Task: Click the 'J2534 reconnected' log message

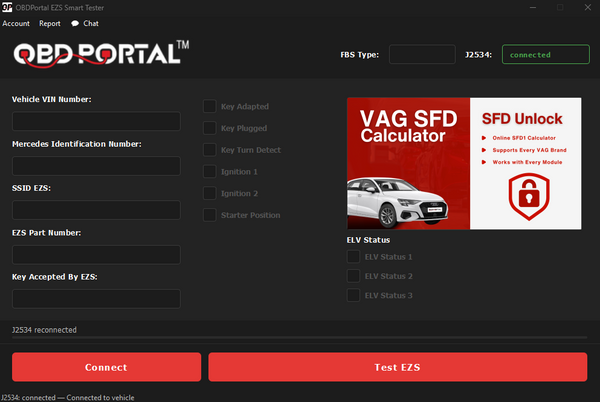Action: [x=44, y=330]
